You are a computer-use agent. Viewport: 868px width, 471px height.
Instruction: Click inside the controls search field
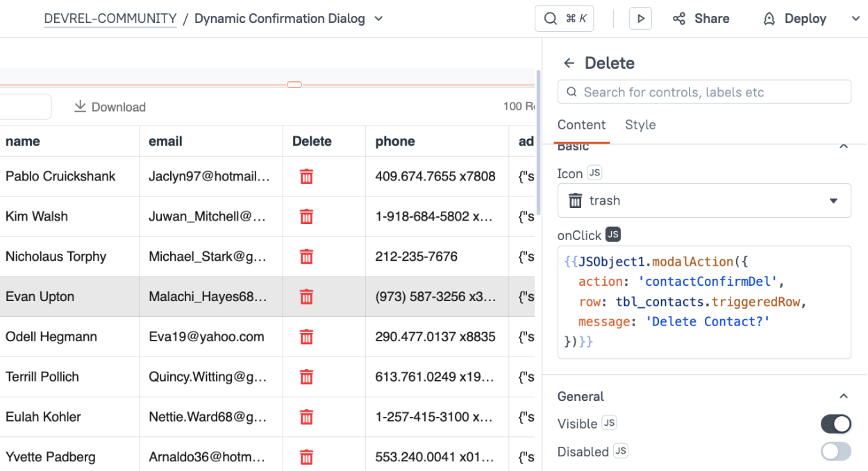click(x=704, y=92)
